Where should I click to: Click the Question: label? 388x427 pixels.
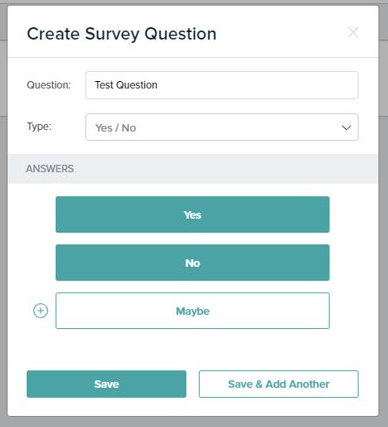(x=49, y=85)
